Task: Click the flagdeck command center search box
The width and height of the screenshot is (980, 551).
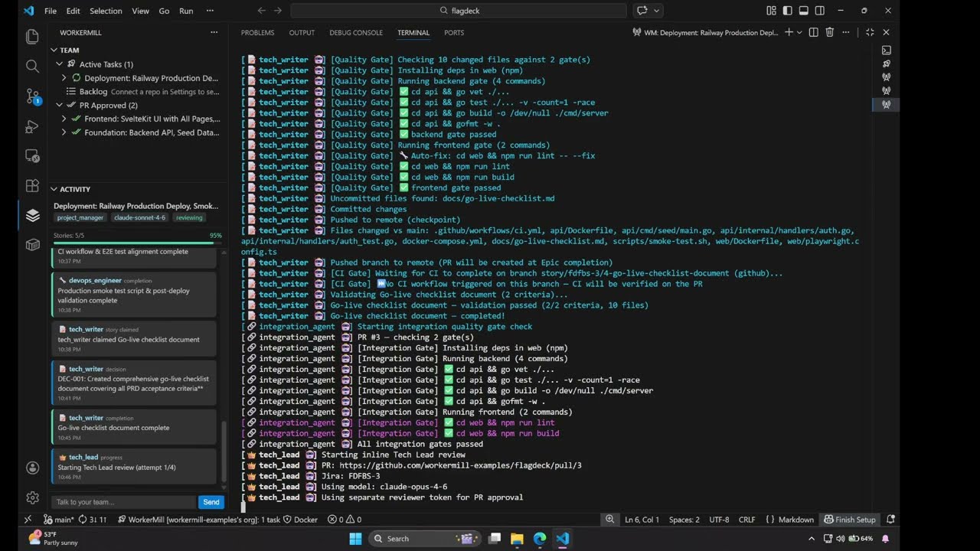Action: (459, 11)
